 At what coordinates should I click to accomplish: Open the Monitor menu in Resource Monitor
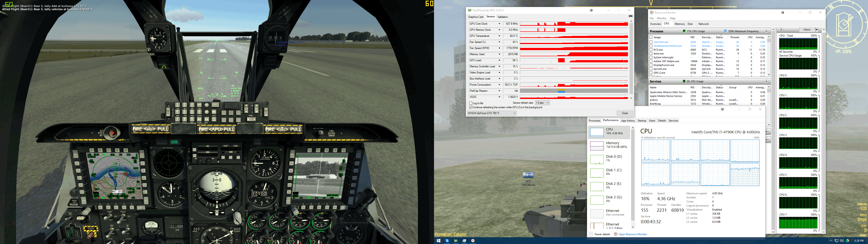click(x=661, y=18)
